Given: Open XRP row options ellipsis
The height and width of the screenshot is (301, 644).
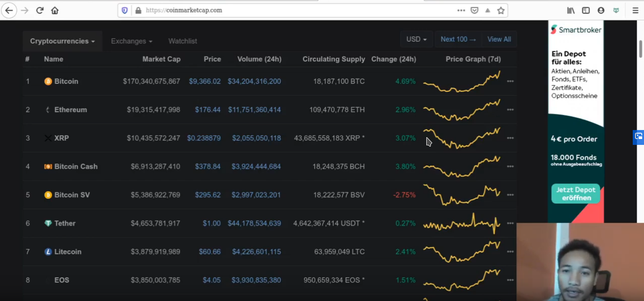Looking at the screenshot, I should [x=510, y=138].
